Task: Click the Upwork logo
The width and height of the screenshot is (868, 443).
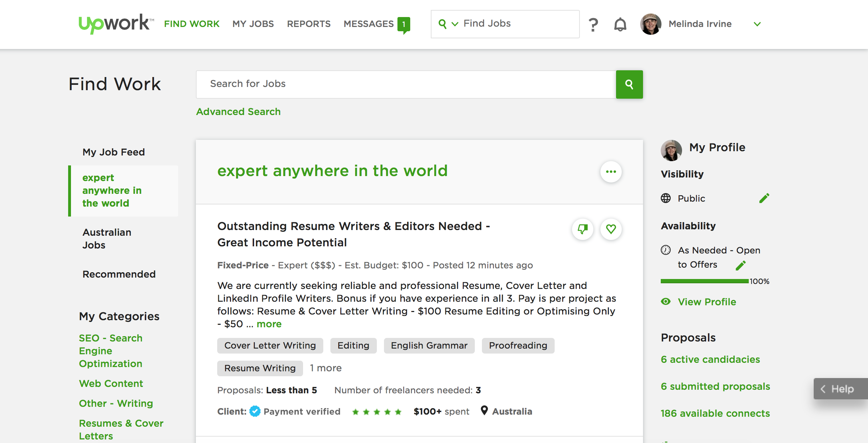Action: click(x=116, y=24)
